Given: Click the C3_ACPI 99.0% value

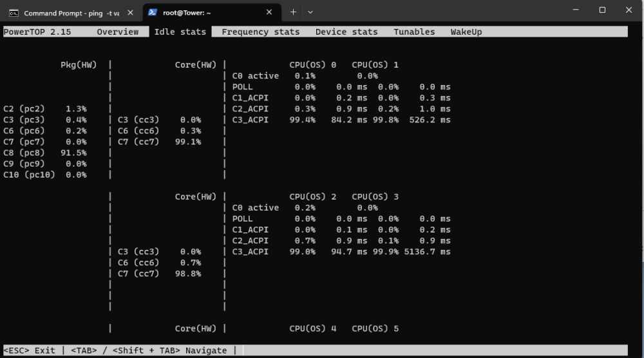Looking at the screenshot, I should [302, 252].
